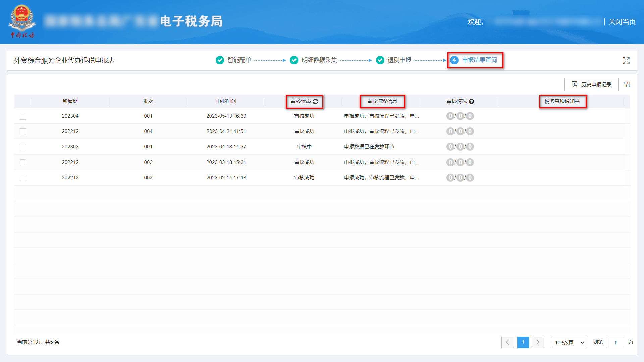Switch to the 退税申报 step

pos(399,60)
